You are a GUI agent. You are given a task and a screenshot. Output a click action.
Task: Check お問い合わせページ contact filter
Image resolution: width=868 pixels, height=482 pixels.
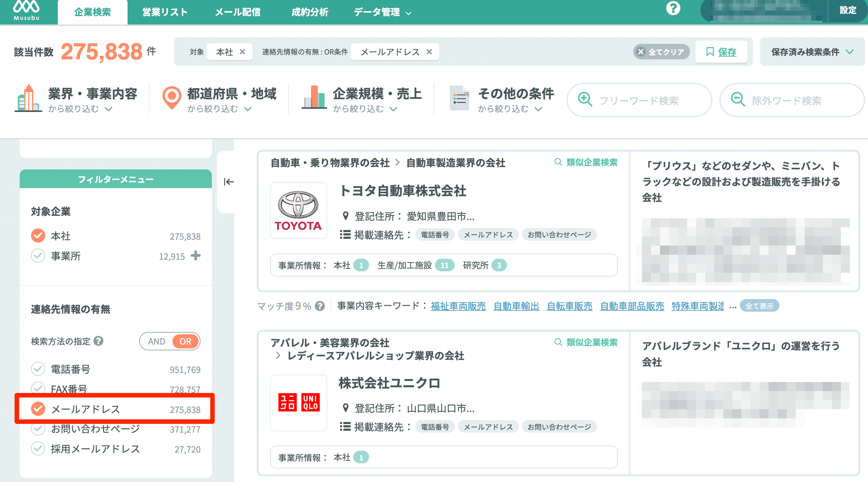point(38,428)
